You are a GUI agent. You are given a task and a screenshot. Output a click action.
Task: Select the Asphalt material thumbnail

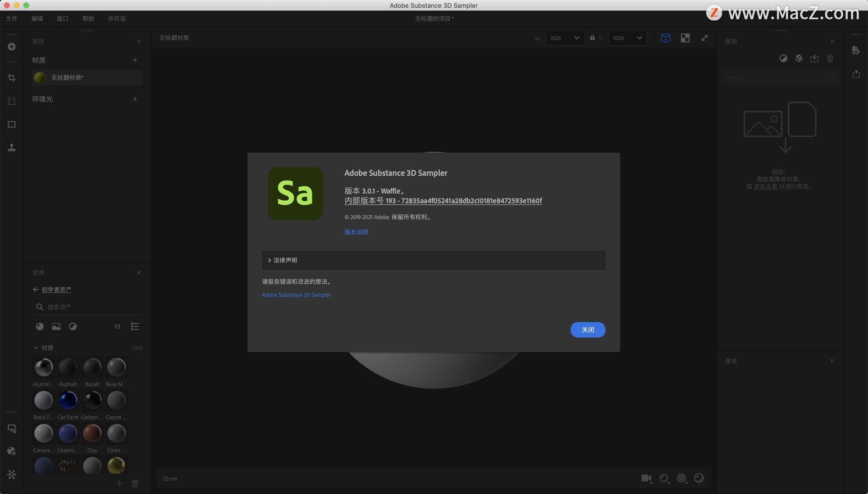point(68,367)
